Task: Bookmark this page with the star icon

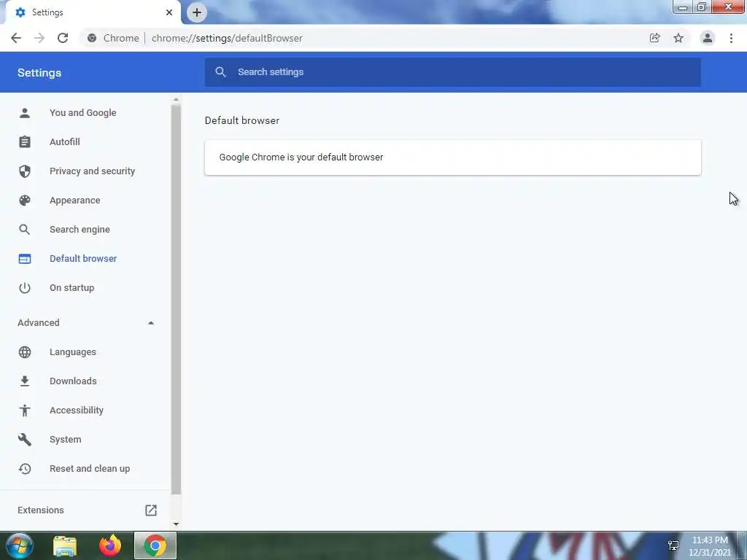Action: click(678, 38)
